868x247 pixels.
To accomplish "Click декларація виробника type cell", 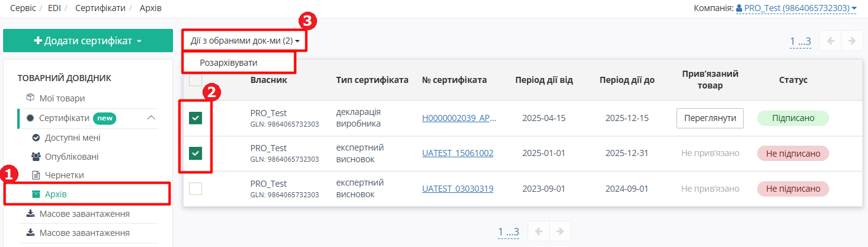I will coord(359,118).
